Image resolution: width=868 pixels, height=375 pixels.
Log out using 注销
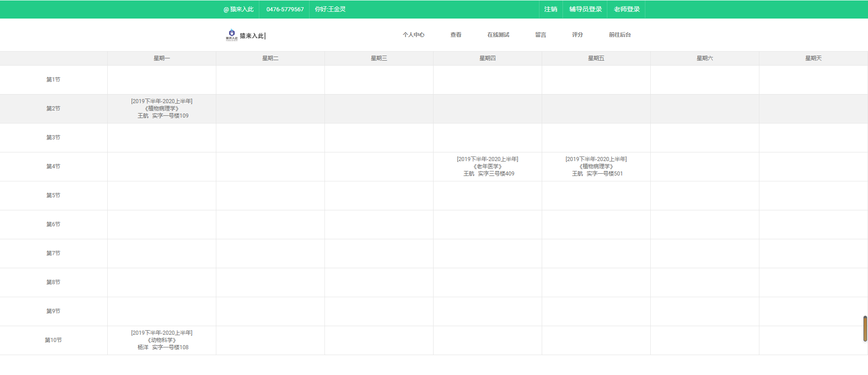point(551,9)
